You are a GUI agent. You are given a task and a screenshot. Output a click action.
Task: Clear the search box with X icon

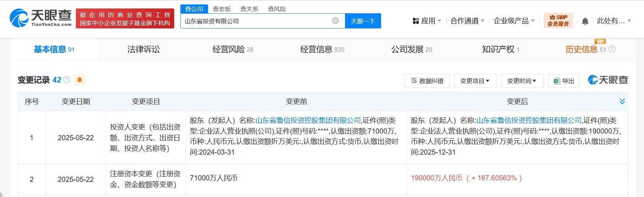335,21
